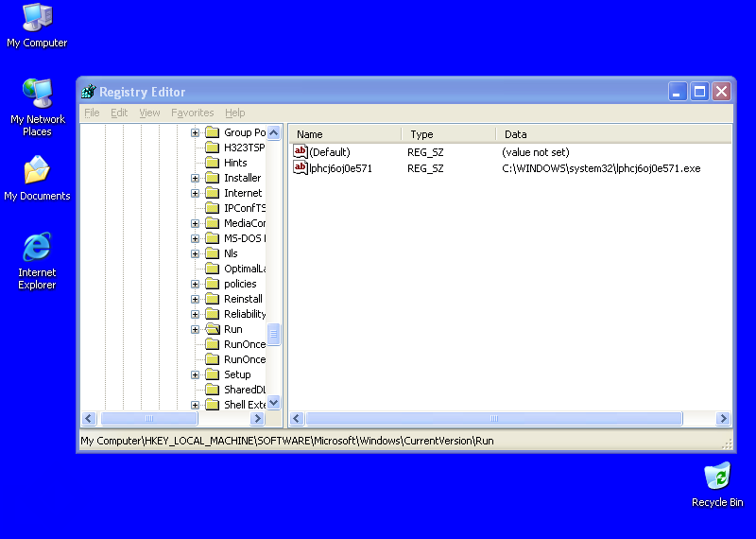756x539 pixels.
Task: Click the Internet folder icon
Action: point(212,193)
